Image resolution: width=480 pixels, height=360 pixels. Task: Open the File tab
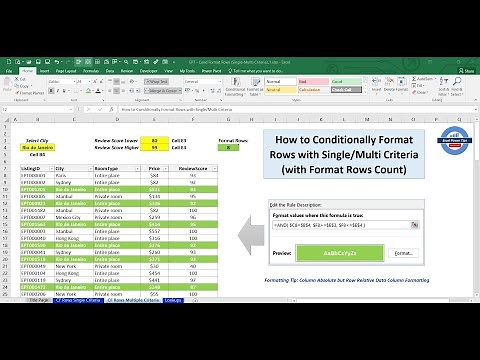(x=9, y=71)
